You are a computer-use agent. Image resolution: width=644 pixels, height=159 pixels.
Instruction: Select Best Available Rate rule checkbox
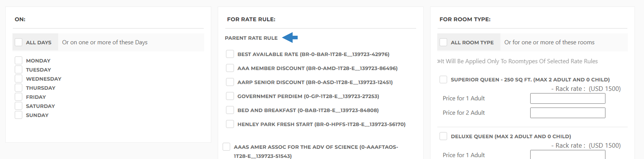230,54
